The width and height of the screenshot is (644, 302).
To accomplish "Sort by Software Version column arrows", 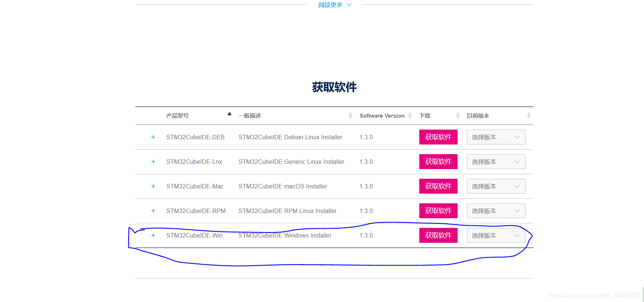I will point(410,115).
